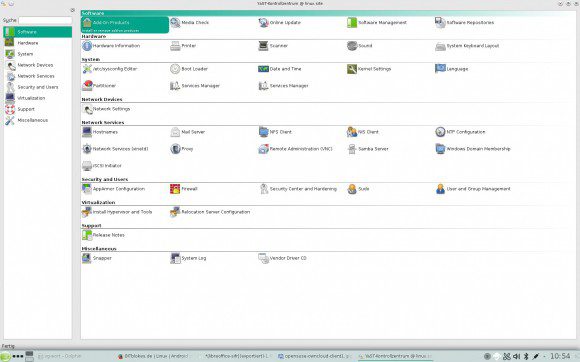Open NTP Configuration

(460, 132)
